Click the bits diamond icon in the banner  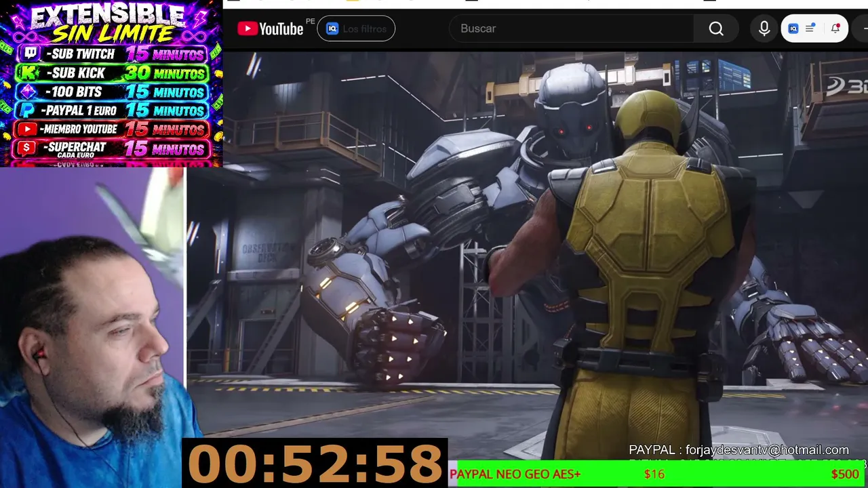(28, 91)
